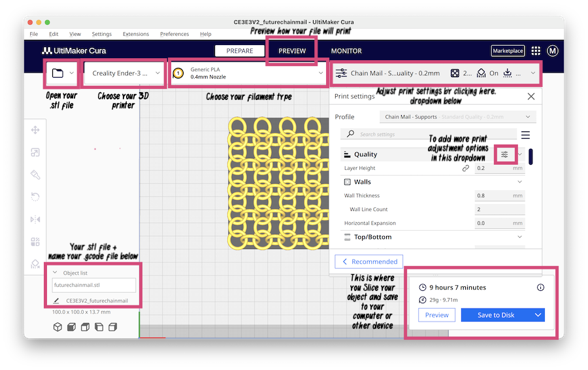This screenshot has height=370, width=588.
Task: Select the 3D perspective view cube
Action: tap(57, 327)
